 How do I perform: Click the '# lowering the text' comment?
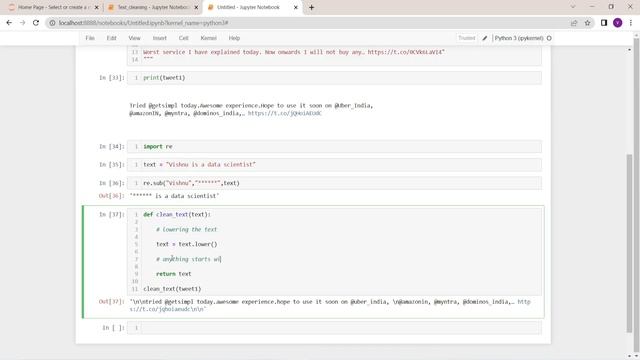click(x=187, y=229)
